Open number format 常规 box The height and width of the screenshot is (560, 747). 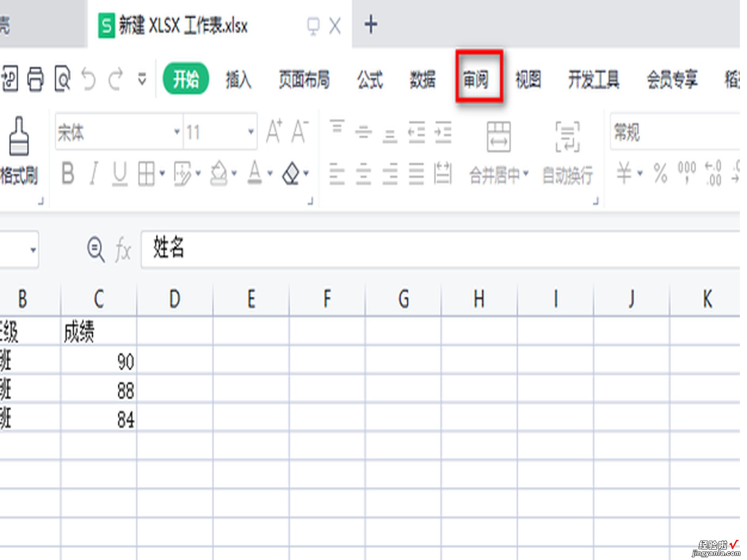[675, 132]
